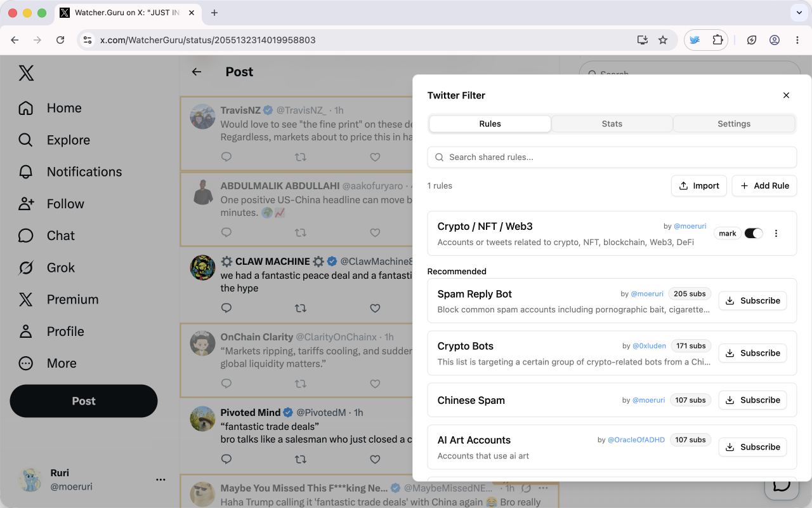Like the CLAW MACHINE tweet
The image size is (812, 508).
pos(375,308)
